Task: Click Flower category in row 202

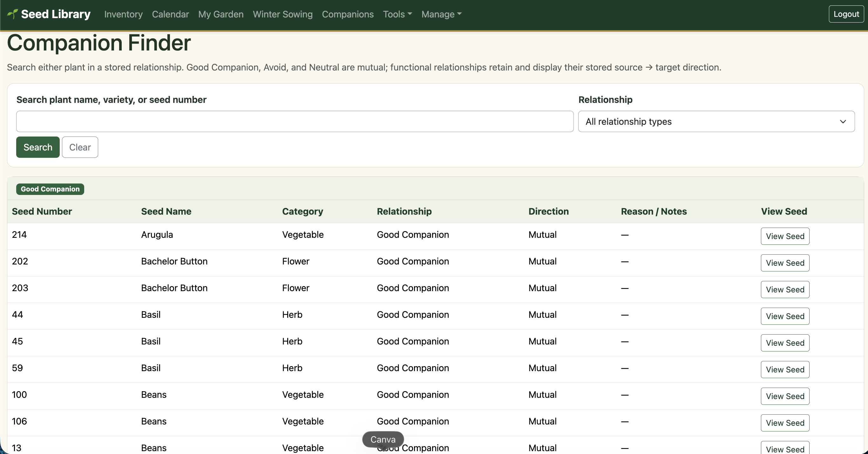Action: (x=295, y=261)
